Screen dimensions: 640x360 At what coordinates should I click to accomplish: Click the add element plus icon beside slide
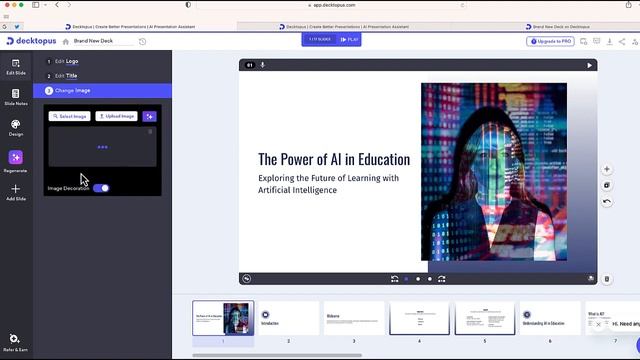tap(607, 169)
